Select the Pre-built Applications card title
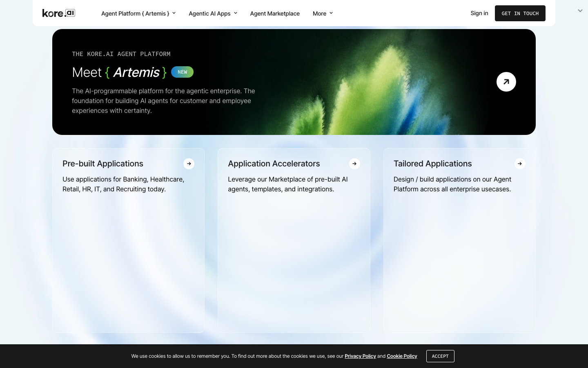Screen dimensions: 588x368 [x=103, y=164]
